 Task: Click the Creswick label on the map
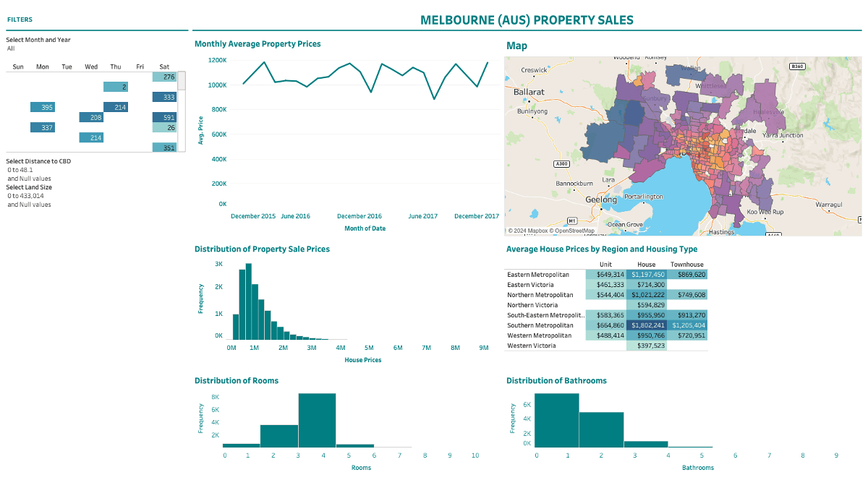(x=534, y=70)
